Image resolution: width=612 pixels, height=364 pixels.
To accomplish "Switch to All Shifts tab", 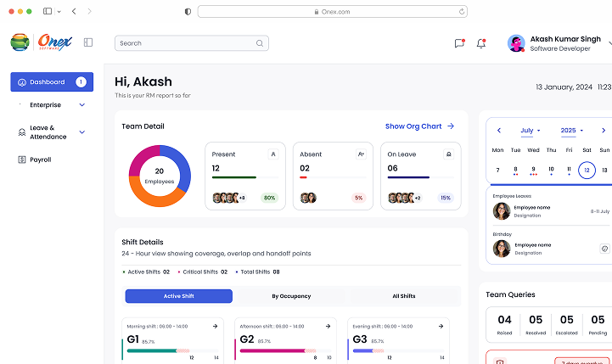I will (403, 296).
